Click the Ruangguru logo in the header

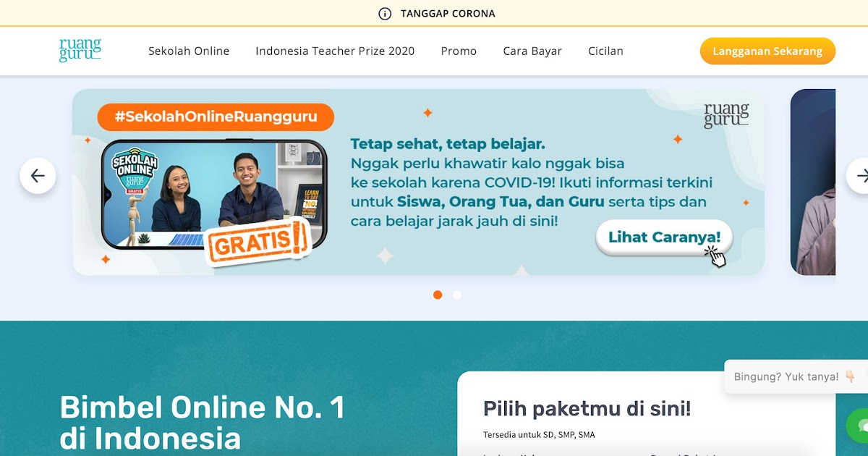tap(80, 51)
